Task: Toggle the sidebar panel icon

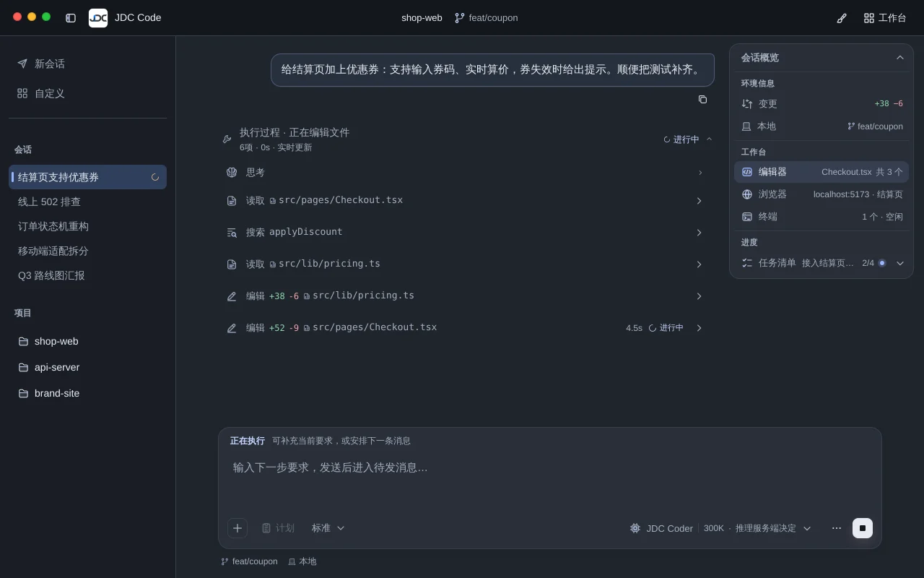Action: click(71, 18)
